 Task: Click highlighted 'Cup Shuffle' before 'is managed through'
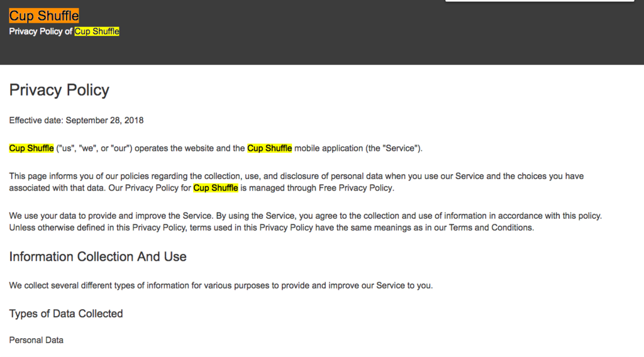pos(216,188)
